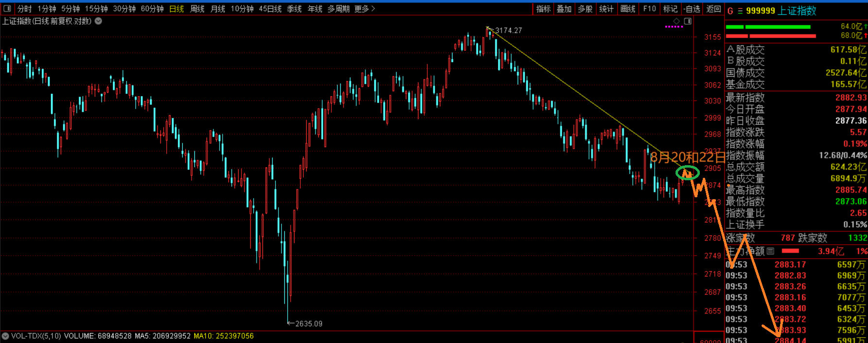
Task: Click the G group icon by stock code
Action: (x=730, y=11)
